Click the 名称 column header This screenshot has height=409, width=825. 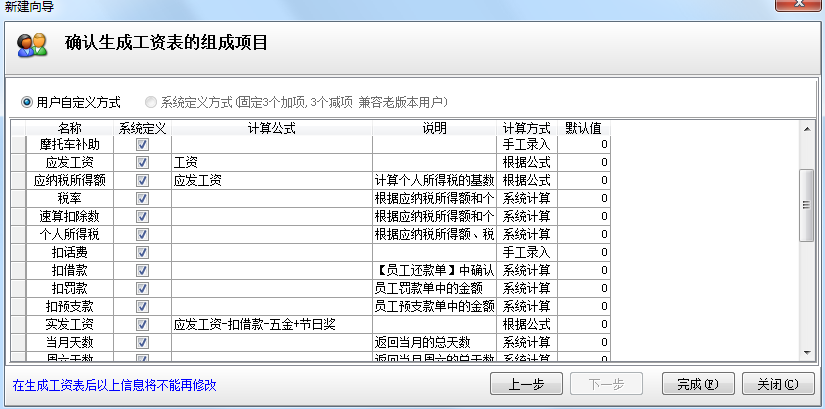(69, 128)
